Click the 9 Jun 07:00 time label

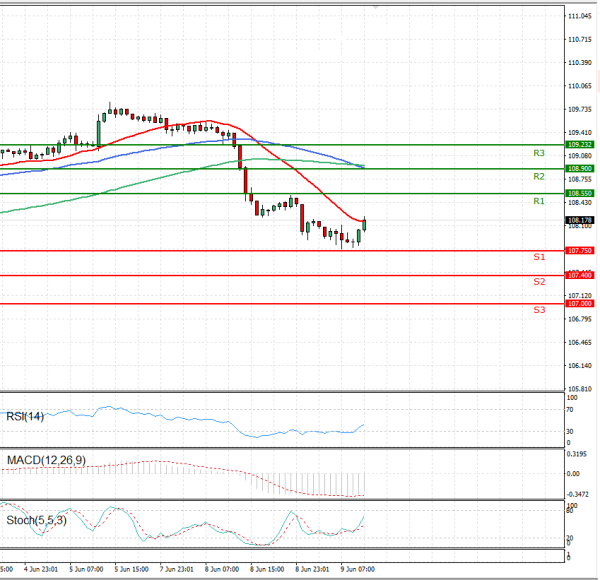(357, 567)
